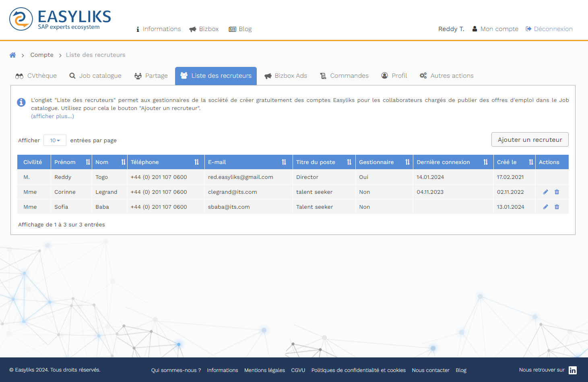Viewport: 588px width, 382px height.
Task: Sort by Créé le column arrows
Action: 531,162
